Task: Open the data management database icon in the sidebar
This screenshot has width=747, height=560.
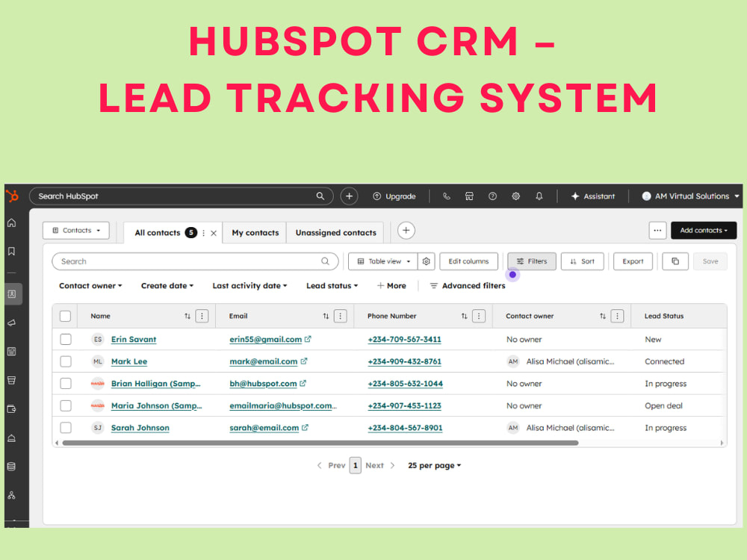Action: [12, 467]
